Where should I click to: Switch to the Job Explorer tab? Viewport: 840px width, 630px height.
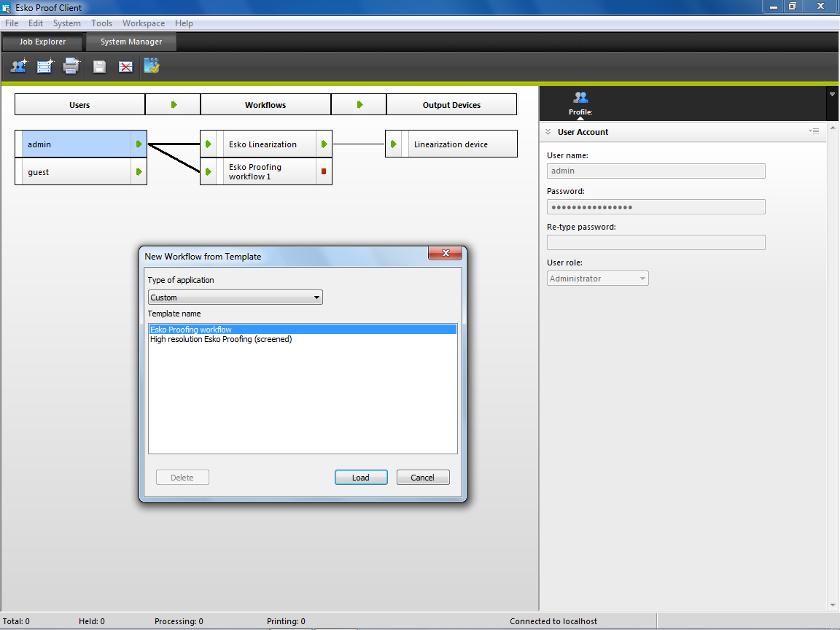[x=42, y=42]
